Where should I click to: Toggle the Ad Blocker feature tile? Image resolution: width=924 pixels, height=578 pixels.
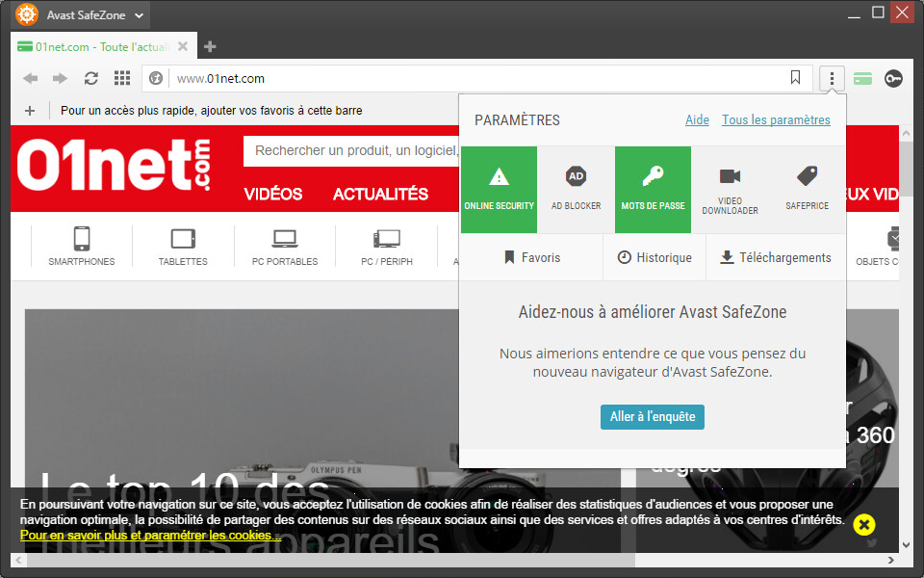(576, 190)
